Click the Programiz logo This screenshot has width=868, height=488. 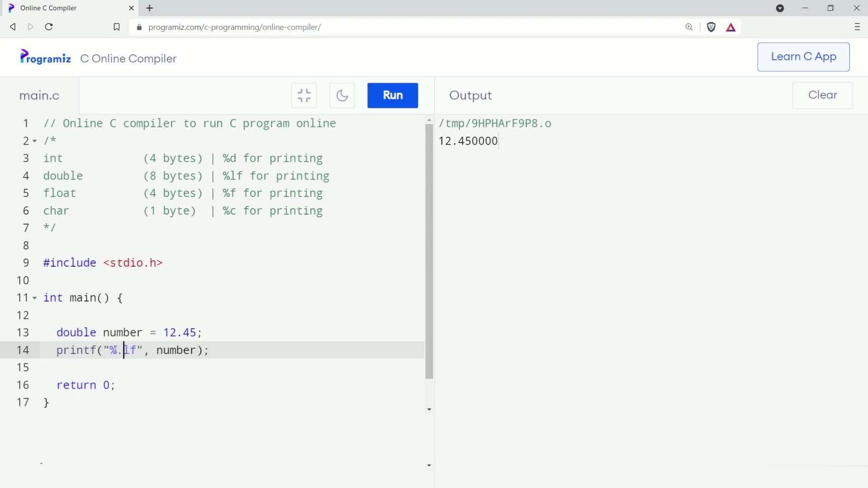pos(45,58)
